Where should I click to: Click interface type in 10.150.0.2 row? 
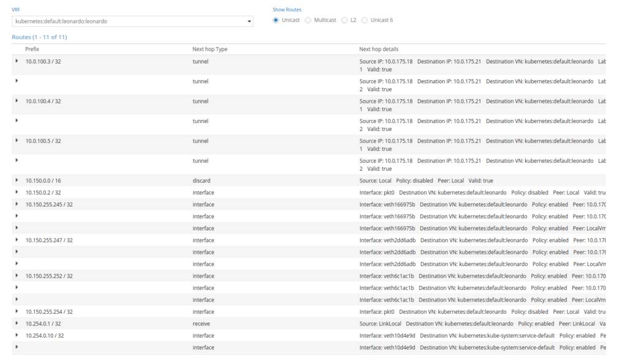click(x=203, y=193)
